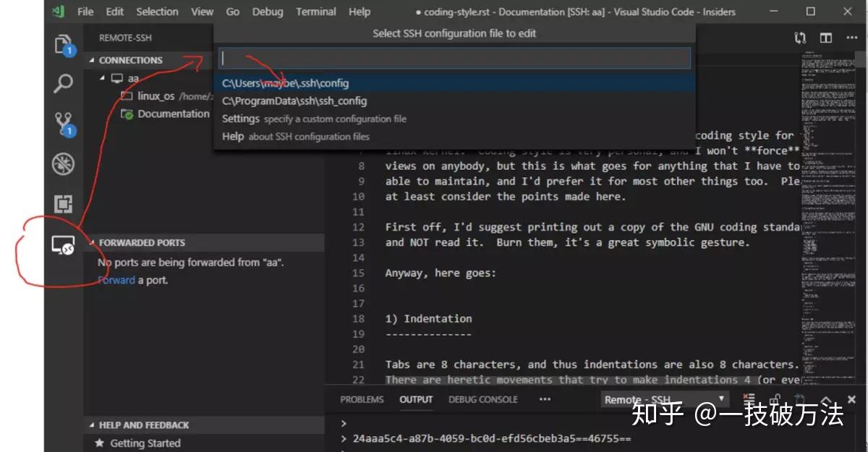Collapse the HELP AND FEEDBACK section

coord(93,425)
